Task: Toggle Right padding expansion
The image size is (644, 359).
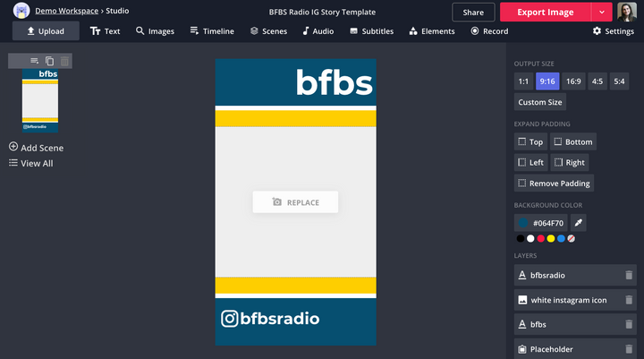Action: click(569, 162)
